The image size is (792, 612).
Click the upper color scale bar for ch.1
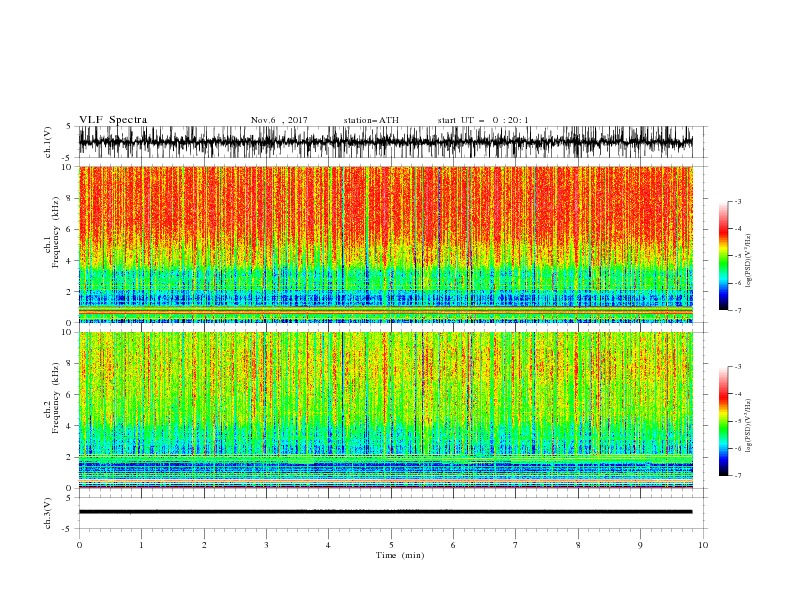coord(723,256)
